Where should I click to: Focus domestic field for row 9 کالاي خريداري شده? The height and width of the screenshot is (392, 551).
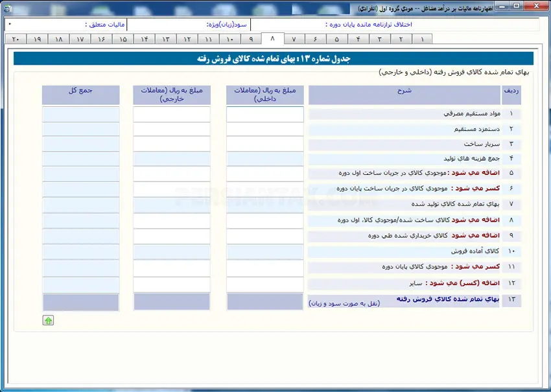coord(265,236)
